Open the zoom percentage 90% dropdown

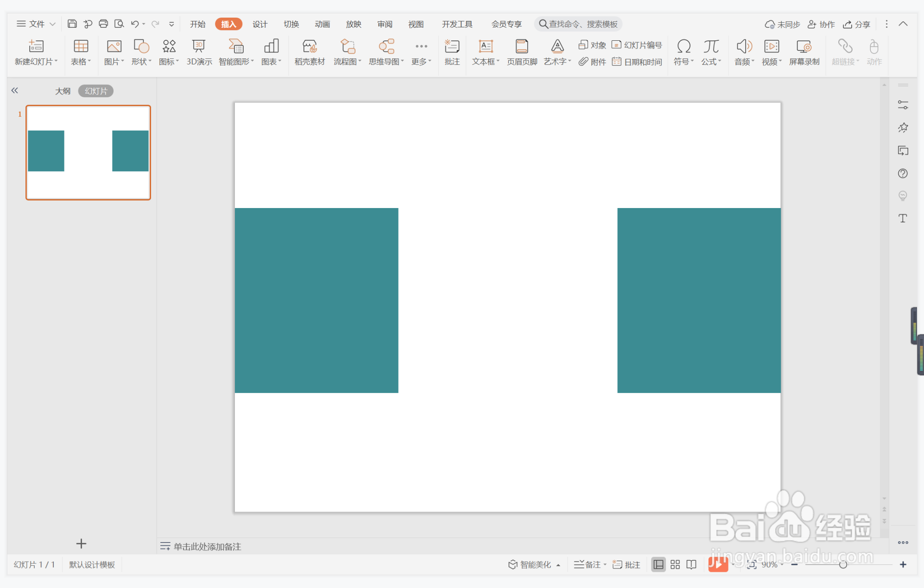[772, 564]
